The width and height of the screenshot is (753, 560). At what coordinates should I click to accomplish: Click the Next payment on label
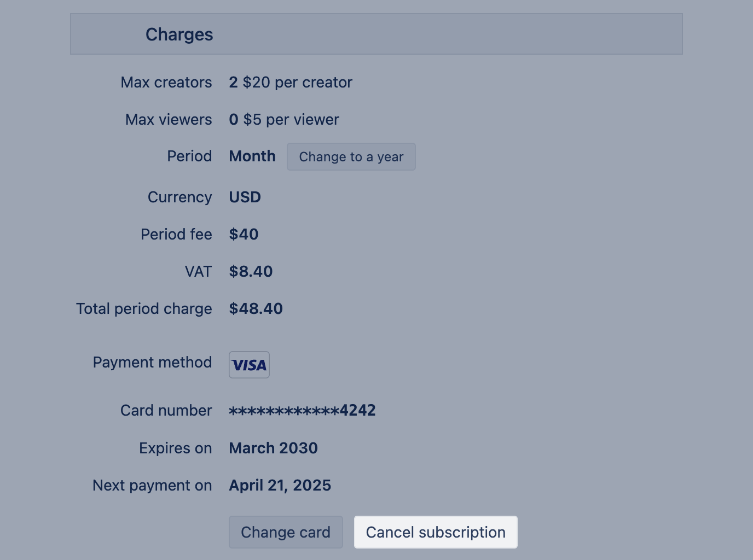pos(152,486)
